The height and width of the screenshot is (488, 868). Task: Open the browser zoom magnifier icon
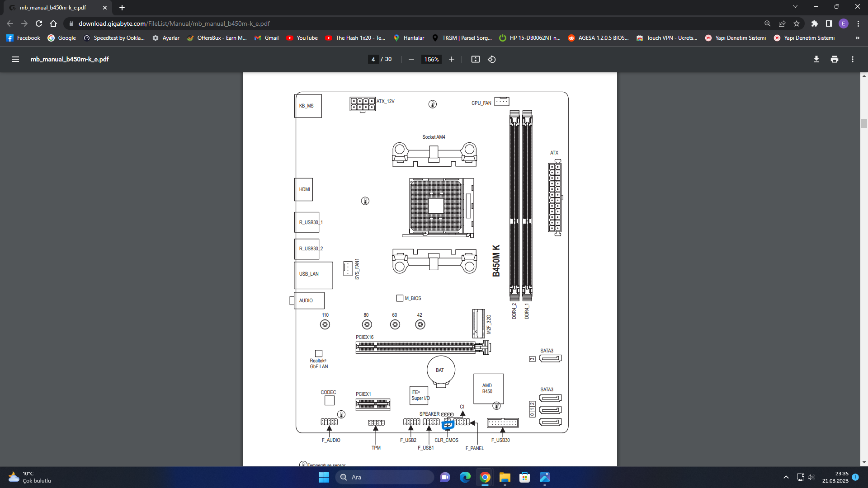coord(768,23)
